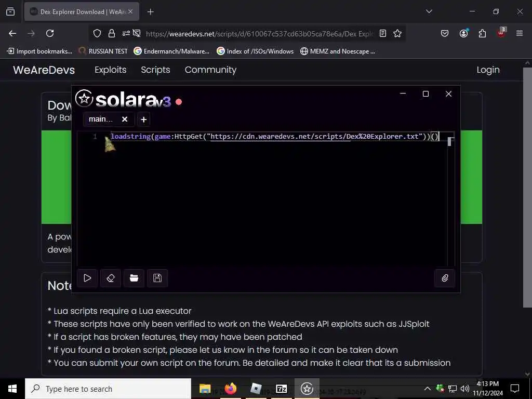Open File Explorer from the taskbar
The width and height of the screenshot is (532, 399).
tap(205, 389)
